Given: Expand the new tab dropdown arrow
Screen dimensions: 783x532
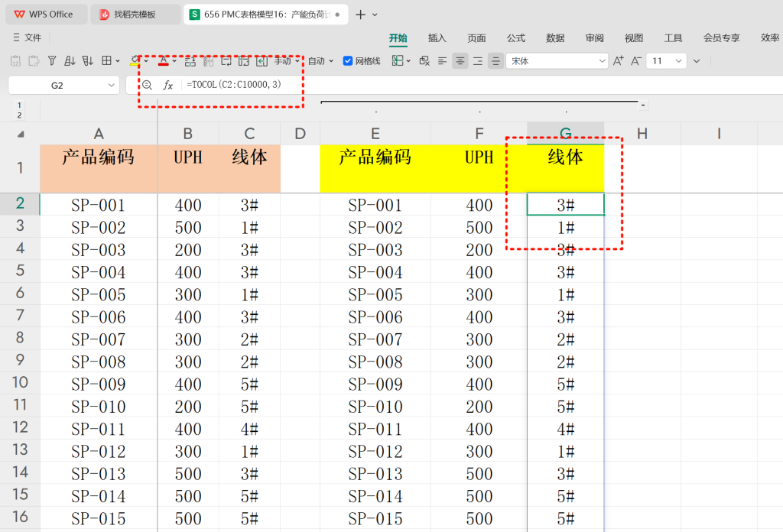Looking at the screenshot, I should (375, 15).
